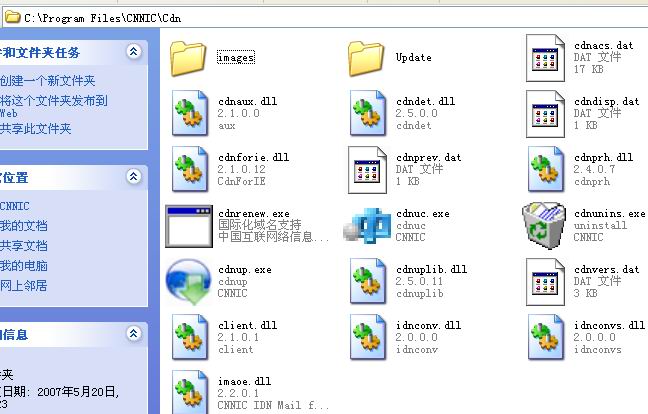Go to CNNIC parent folder link
The width and height of the screenshot is (648, 414).
[x=15, y=206]
